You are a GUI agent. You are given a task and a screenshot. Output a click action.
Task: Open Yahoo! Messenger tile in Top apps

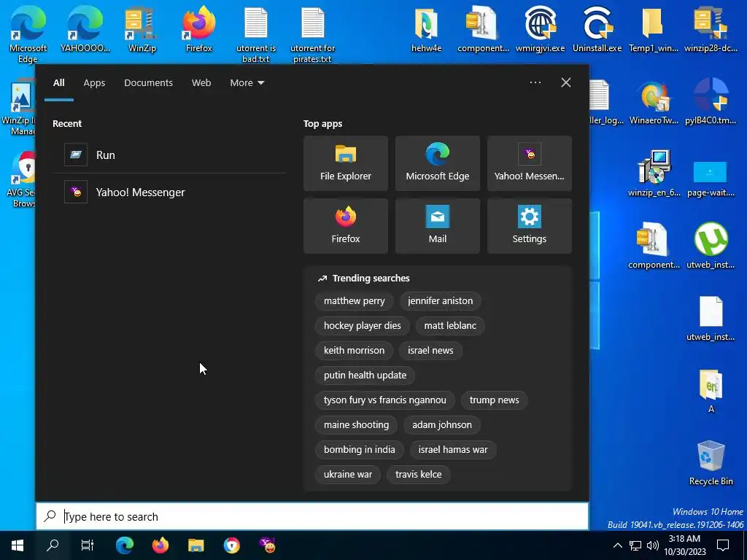point(530,163)
